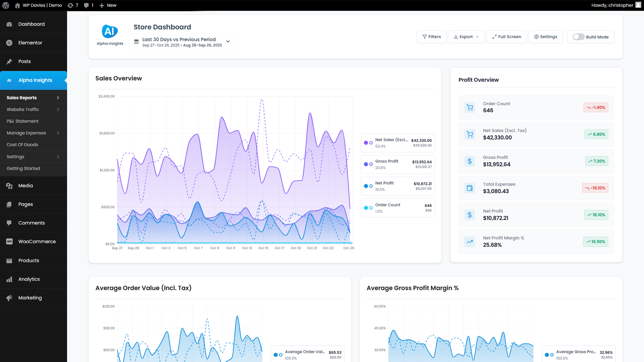Enter Full Screen mode
Viewport: 644px width, 362px height.
(506, 37)
